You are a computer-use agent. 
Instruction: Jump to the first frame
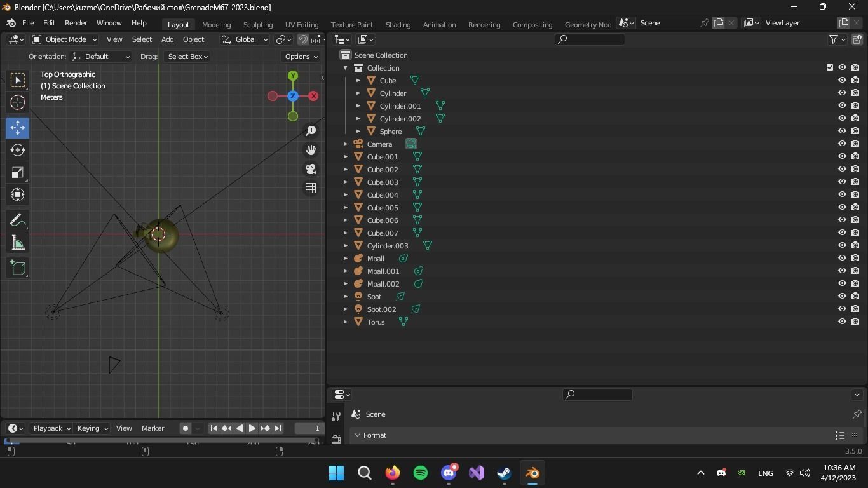pyautogui.click(x=214, y=428)
